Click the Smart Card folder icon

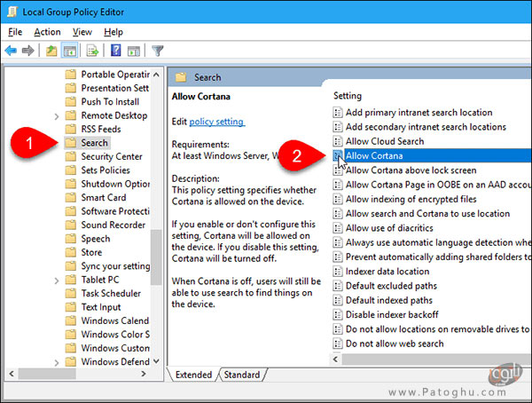pyautogui.click(x=71, y=197)
